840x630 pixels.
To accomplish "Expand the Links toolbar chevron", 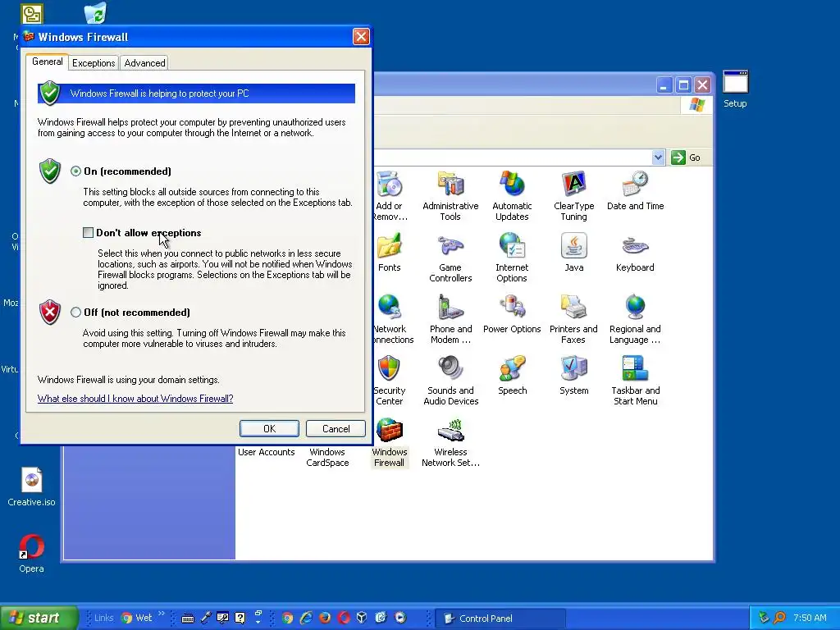I will (162, 614).
